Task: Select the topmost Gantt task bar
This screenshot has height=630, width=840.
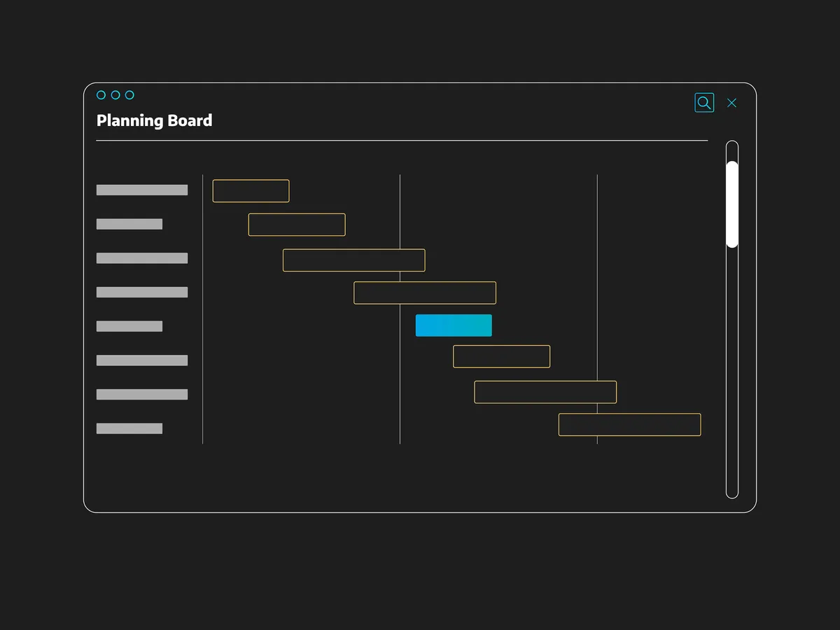Action: [x=251, y=191]
